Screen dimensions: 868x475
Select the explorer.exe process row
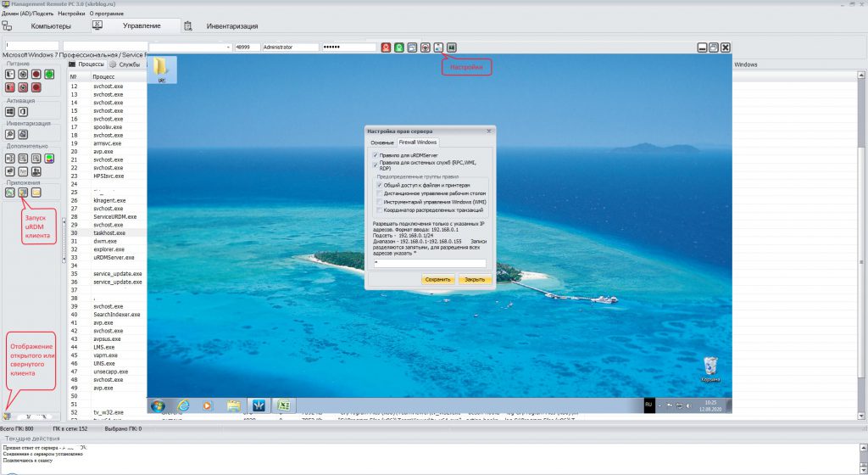[107, 249]
